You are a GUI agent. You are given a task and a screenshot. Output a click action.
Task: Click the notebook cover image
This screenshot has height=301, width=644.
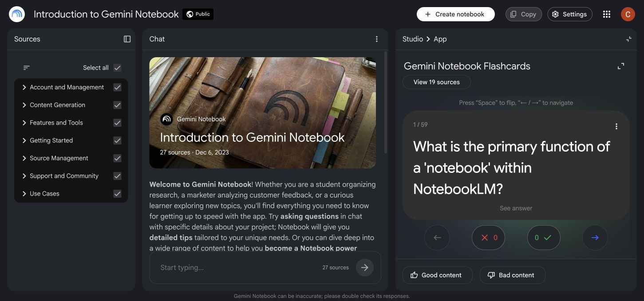262,113
